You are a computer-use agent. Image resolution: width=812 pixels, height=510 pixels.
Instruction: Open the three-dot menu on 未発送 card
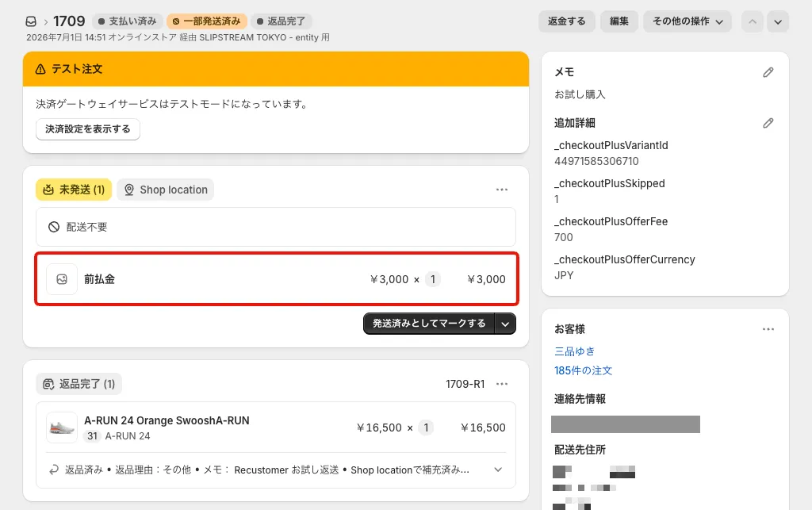click(x=502, y=190)
